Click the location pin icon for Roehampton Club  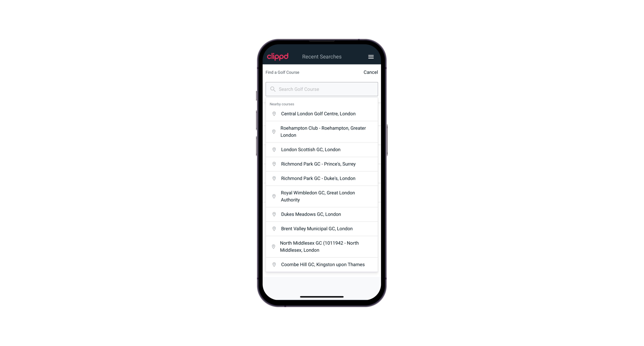[x=273, y=132]
